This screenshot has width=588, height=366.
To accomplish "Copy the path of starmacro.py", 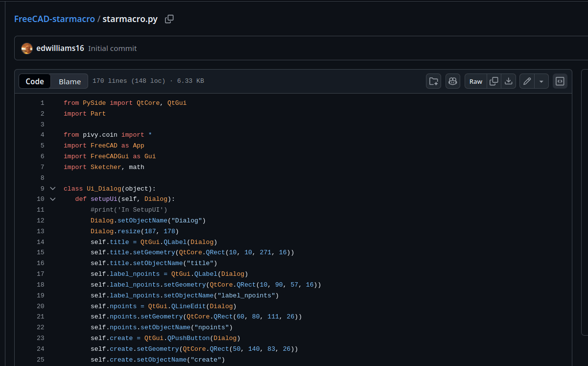I will (x=169, y=19).
